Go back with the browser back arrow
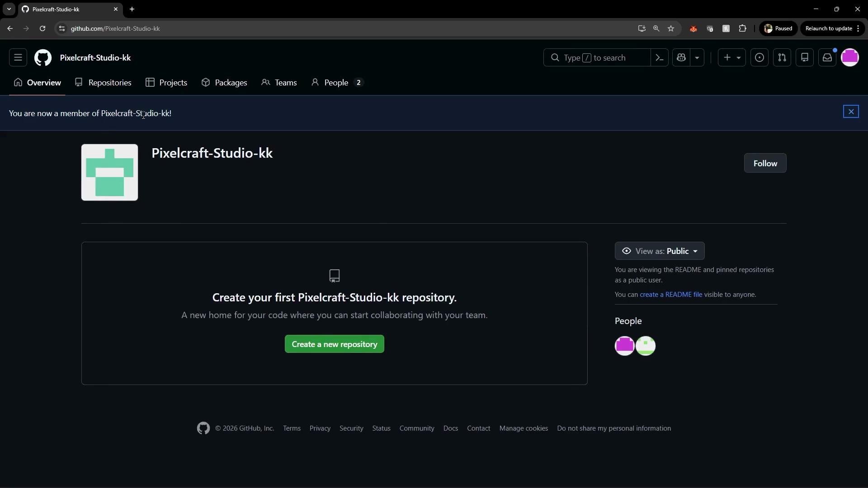Image resolution: width=868 pixels, height=488 pixels. click(10, 28)
